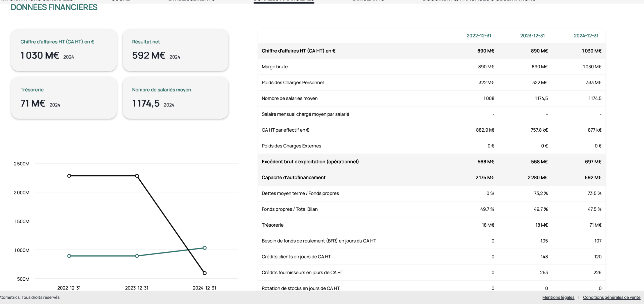The image size is (644, 304).
Task: Click the Capacité d'autofinancement row label
Action: (293, 177)
